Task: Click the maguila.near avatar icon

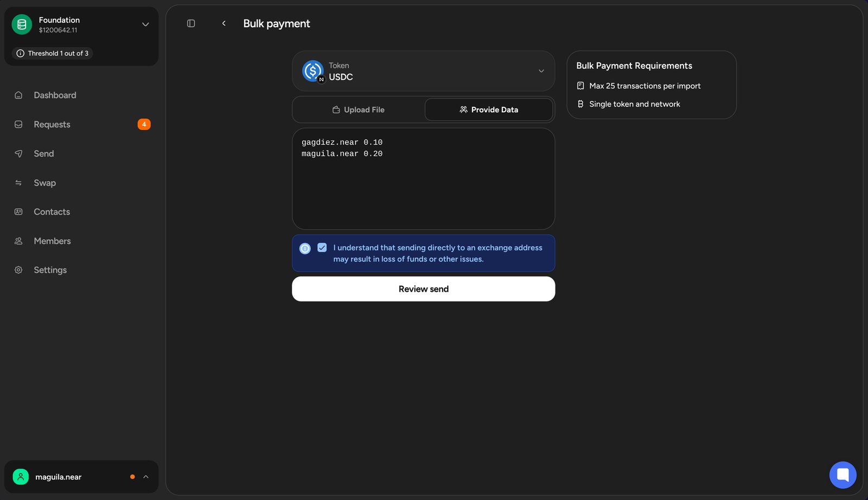Action: [x=21, y=477]
